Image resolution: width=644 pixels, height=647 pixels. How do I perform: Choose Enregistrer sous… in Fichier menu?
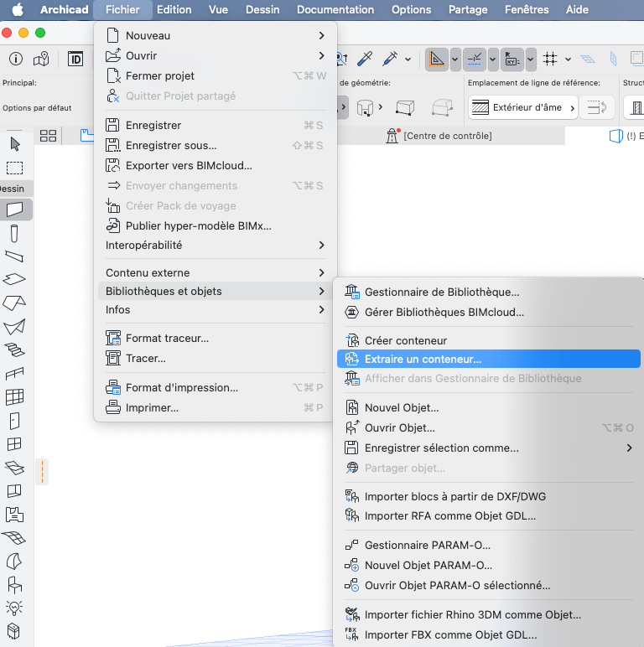[215, 145]
